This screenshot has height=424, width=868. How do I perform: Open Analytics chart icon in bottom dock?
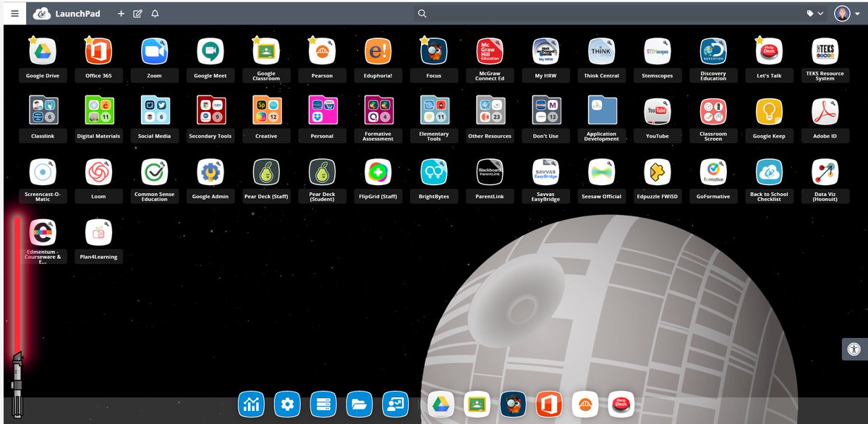tap(252, 404)
